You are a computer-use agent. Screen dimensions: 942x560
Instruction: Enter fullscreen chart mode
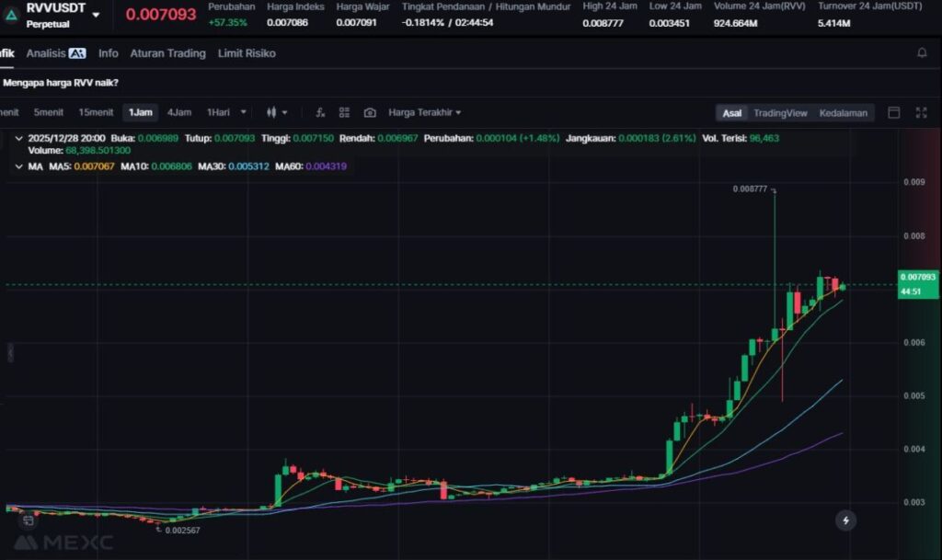pos(921,112)
